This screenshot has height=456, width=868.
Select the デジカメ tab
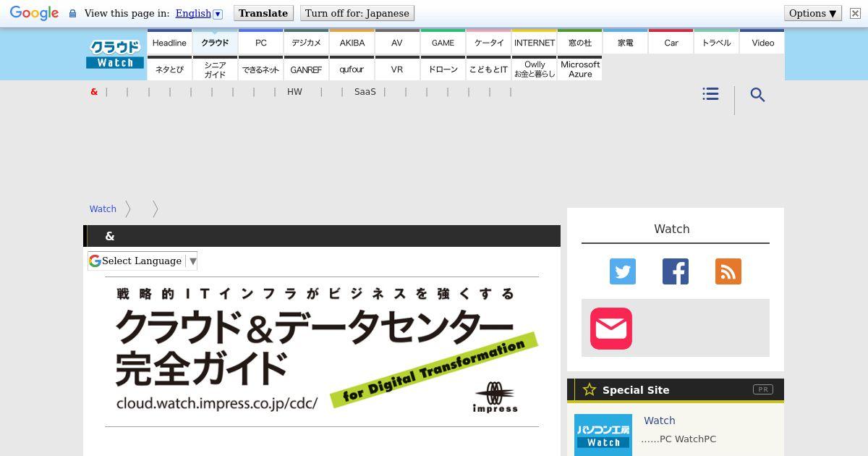tap(306, 42)
